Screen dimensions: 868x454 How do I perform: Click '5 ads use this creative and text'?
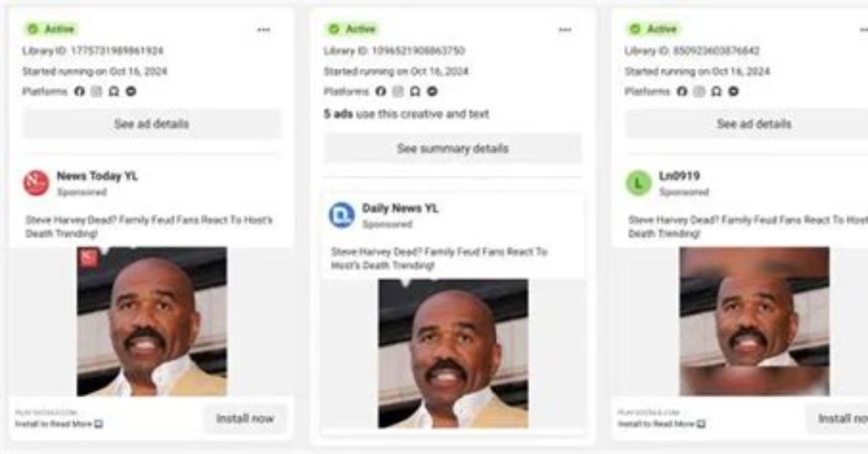click(x=407, y=113)
